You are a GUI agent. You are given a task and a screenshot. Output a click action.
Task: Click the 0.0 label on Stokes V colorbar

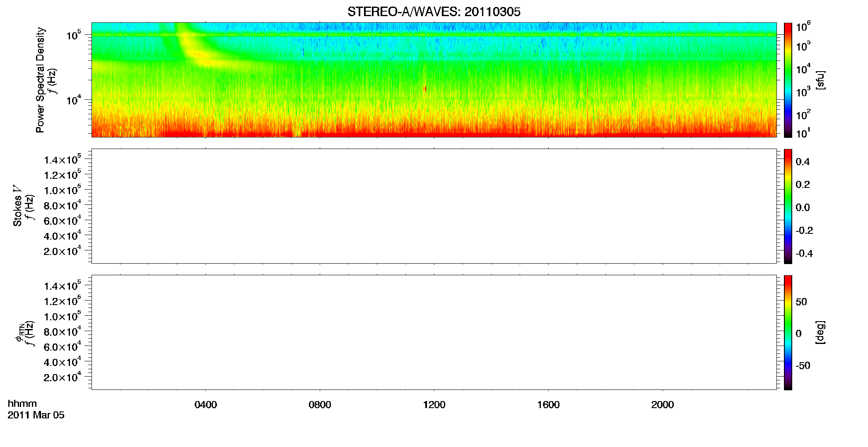(803, 208)
